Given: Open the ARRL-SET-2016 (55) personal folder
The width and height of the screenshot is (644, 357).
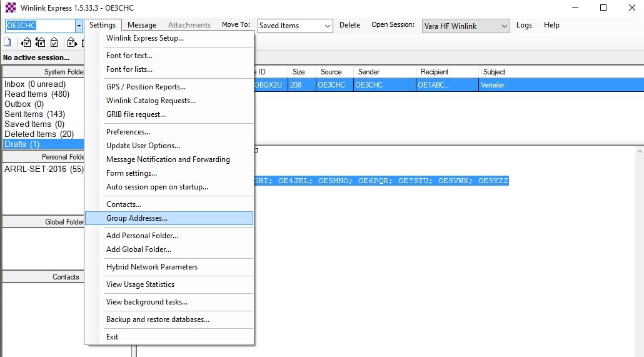Looking at the screenshot, I should 44,169.
